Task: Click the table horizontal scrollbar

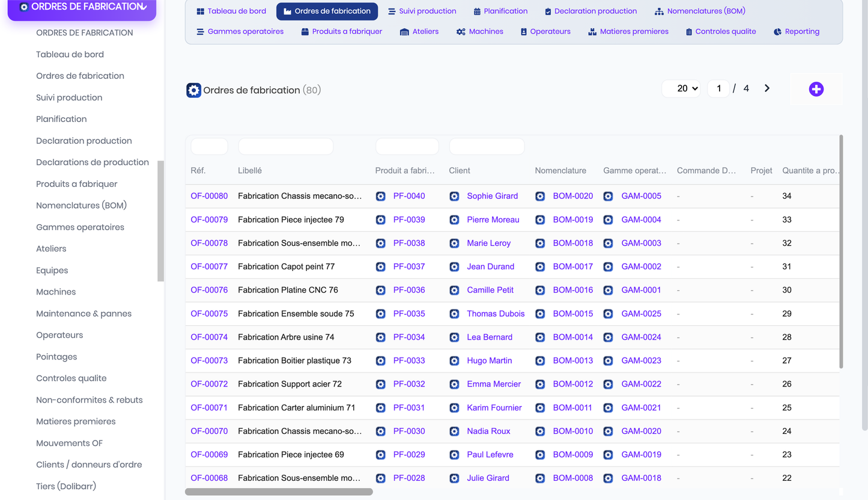Action: 279,492
